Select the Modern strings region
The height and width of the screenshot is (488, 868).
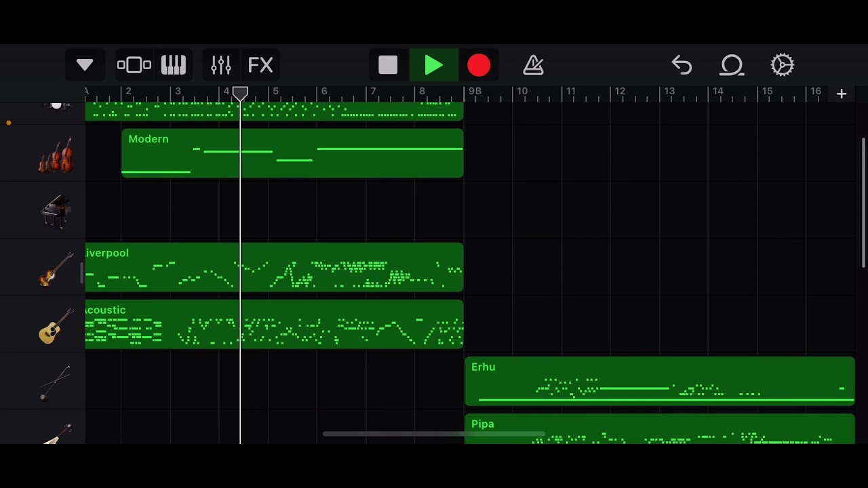pyautogui.click(x=292, y=153)
